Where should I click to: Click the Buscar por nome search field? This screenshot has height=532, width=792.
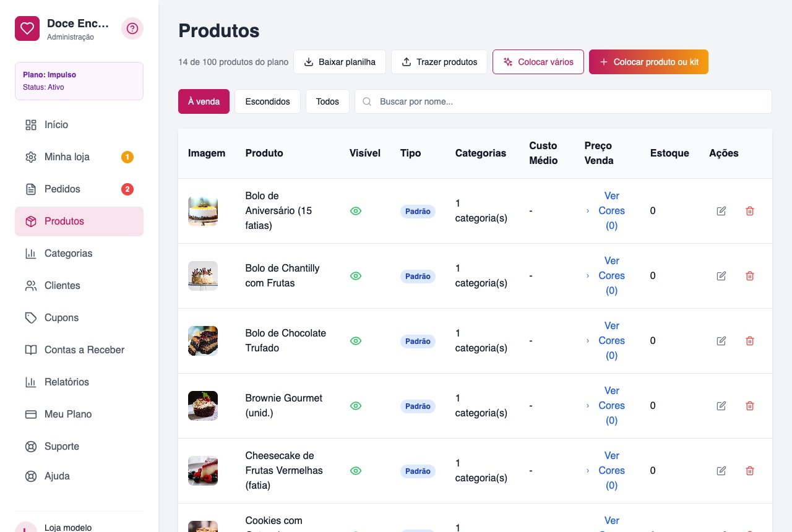(563, 101)
